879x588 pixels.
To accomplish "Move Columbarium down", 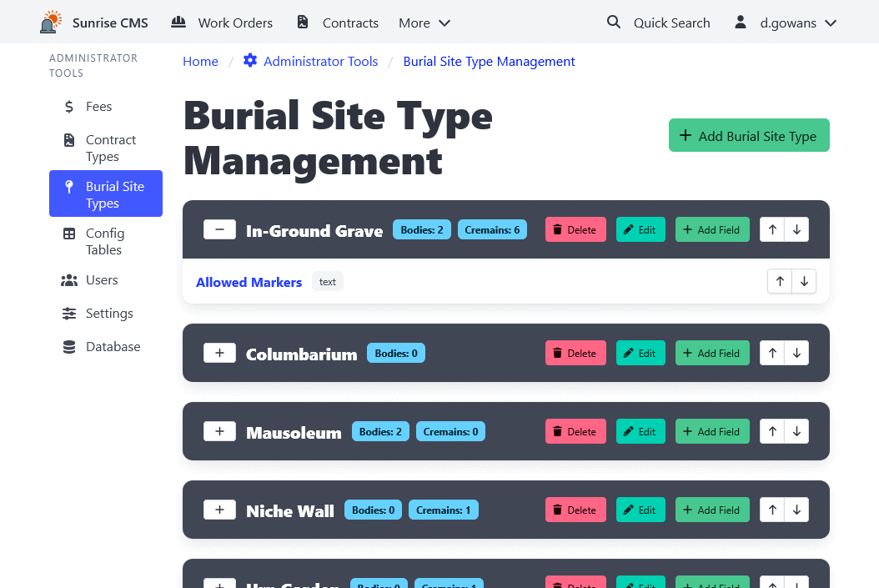I will click(796, 353).
